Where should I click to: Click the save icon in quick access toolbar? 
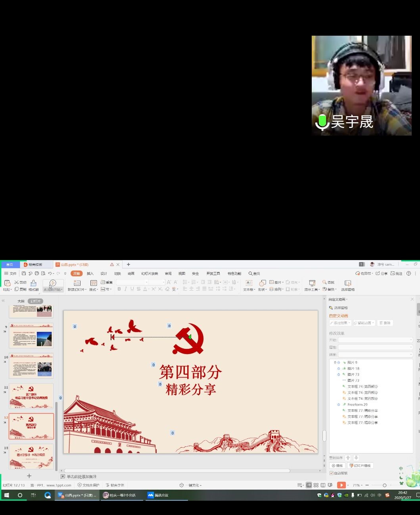[x=24, y=274]
